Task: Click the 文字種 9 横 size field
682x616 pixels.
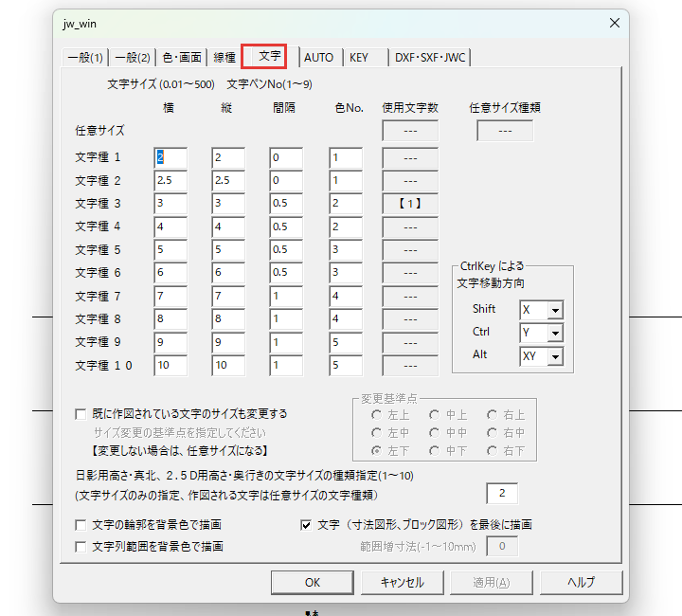Action: point(170,342)
